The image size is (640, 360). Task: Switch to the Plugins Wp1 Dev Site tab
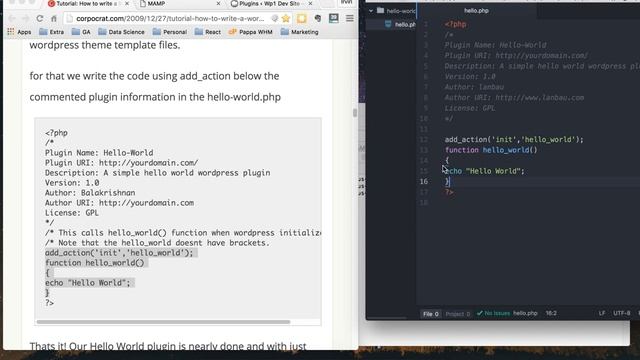(269, 4)
